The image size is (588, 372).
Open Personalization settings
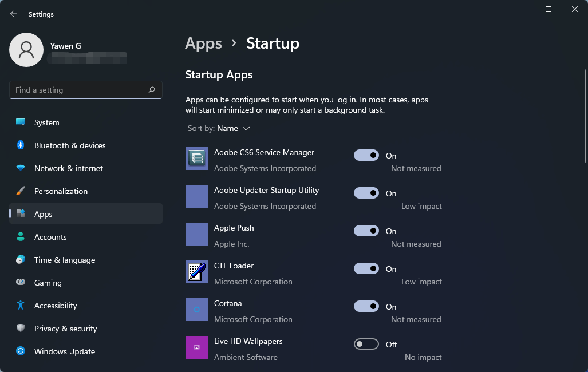point(61,191)
